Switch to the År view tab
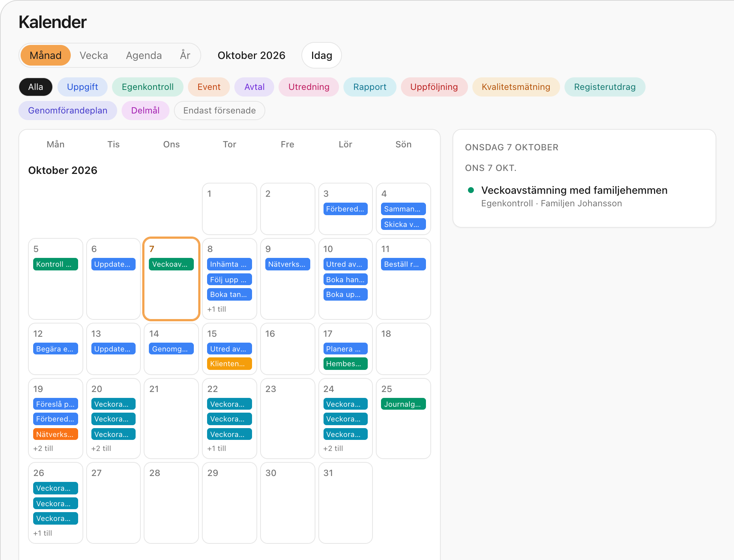The width and height of the screenshot is (734, 560). coord(185,55)
